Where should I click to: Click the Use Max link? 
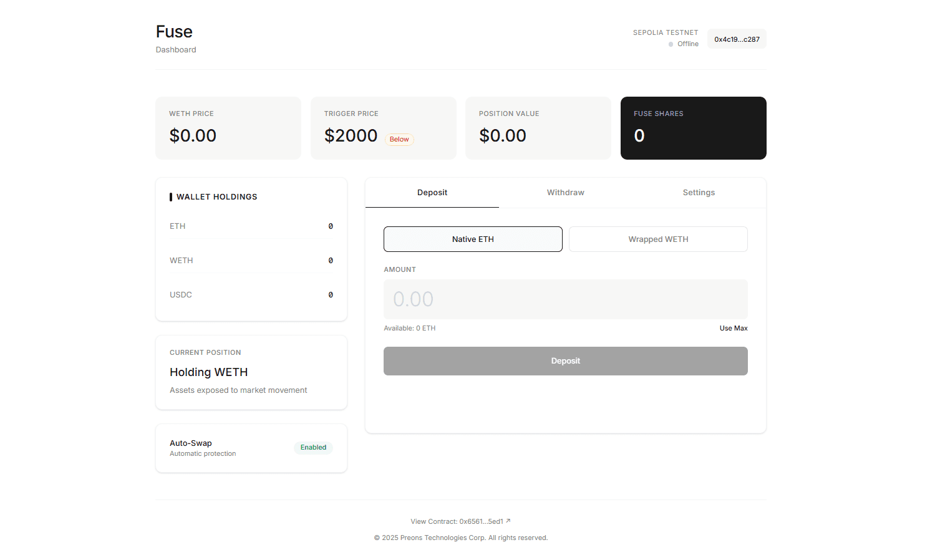[733, 329]
